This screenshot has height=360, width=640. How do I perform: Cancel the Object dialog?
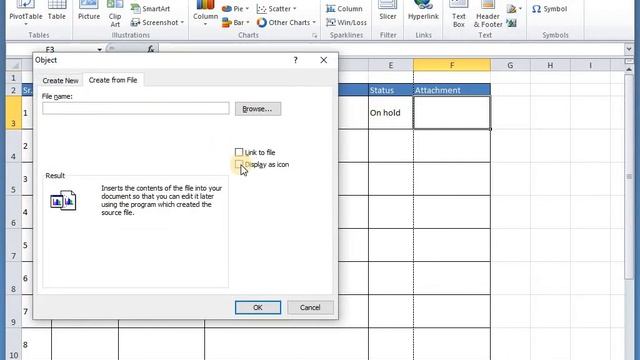coord(310,307)
